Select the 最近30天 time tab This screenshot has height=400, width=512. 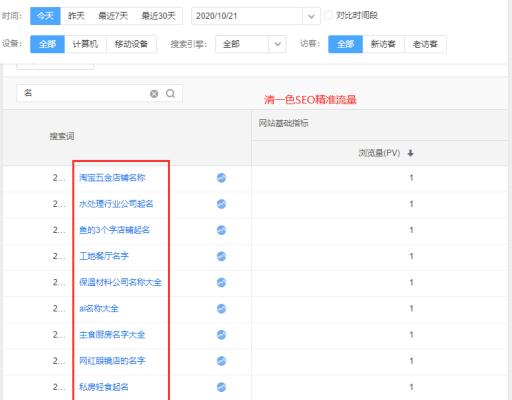(158, 16)
